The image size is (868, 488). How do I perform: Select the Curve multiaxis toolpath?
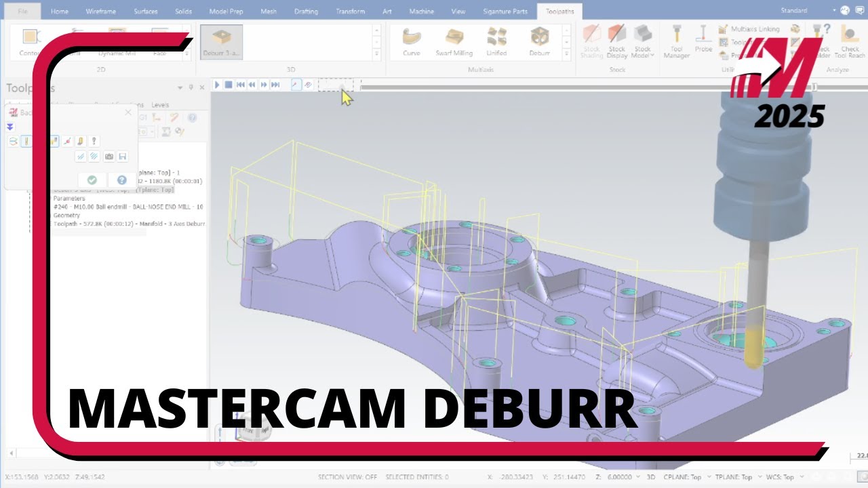pyautogui.click(x=412, y=42)
